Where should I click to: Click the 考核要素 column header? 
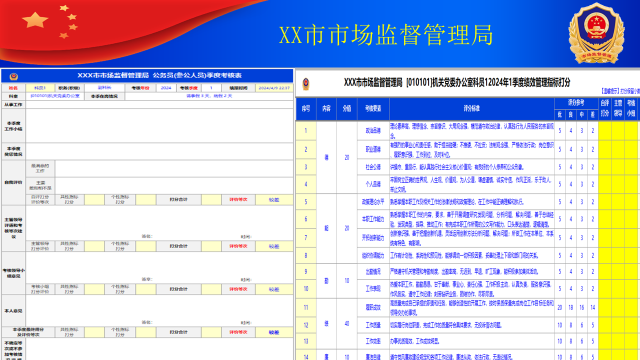click(x=373, y=109)
